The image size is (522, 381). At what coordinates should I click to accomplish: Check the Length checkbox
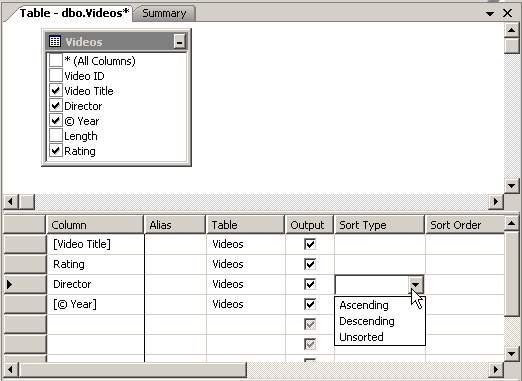click(55, 136)
